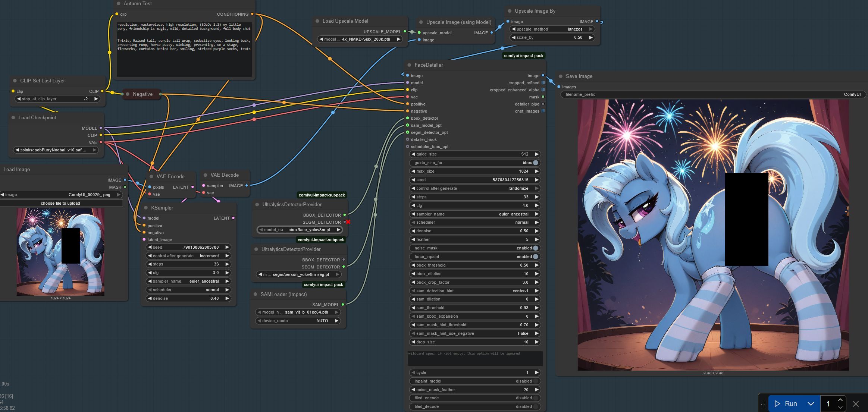Increase FaceDetailer guide_size with right arrow
Image resolution: width=868 pixels, height=412 pixels.
[537, 154]
